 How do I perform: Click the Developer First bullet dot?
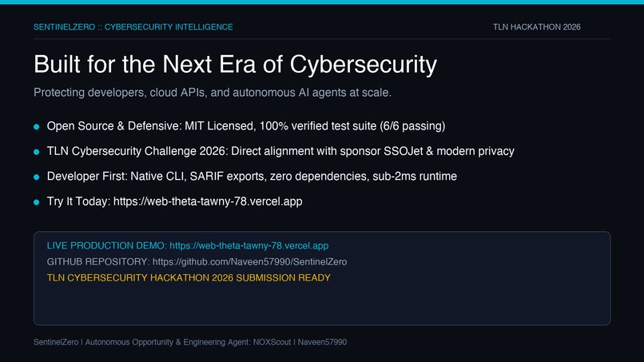click(37, 177)
